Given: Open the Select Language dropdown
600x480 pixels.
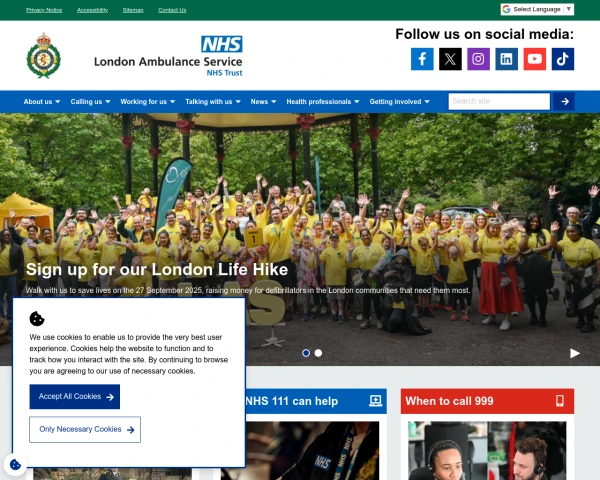Looking at the screenshot, I should coord(537,9).
